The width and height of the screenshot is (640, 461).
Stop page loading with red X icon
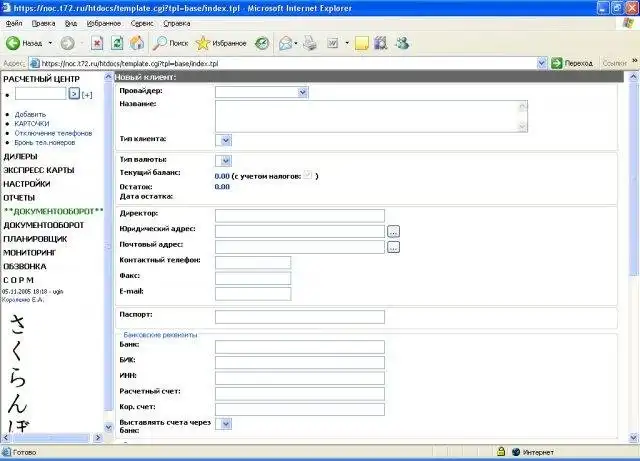[x=97, y=43]
